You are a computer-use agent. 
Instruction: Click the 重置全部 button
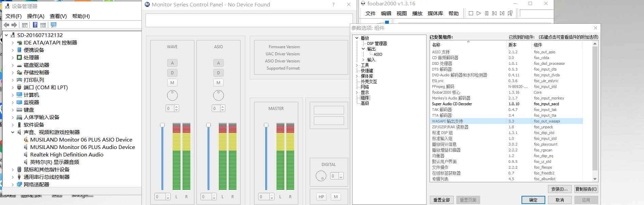pos(442,200)
